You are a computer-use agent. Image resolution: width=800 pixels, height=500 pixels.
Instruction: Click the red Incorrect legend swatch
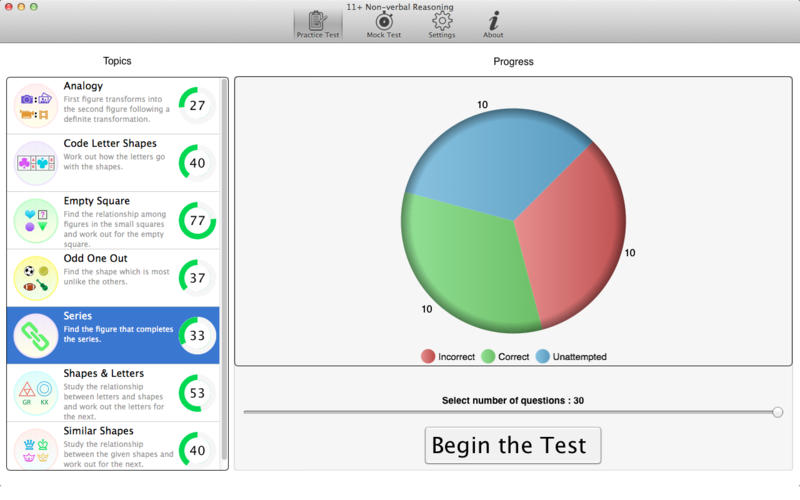428,357
